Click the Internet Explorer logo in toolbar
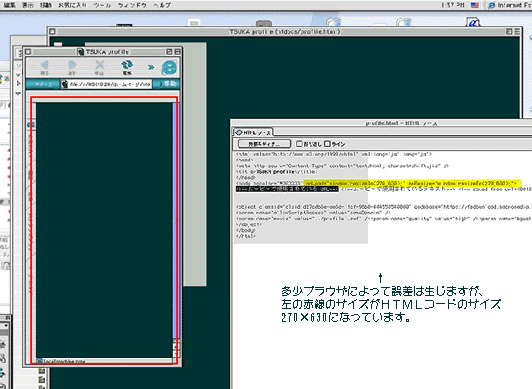The image size is (532, 389). (x=169, y=68)
